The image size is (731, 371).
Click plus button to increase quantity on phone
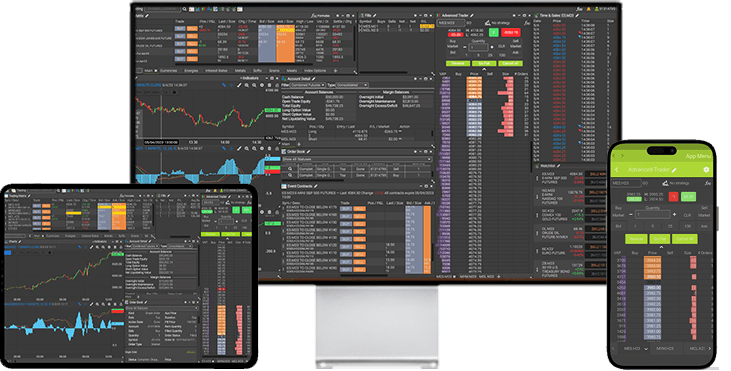(674, 214)
